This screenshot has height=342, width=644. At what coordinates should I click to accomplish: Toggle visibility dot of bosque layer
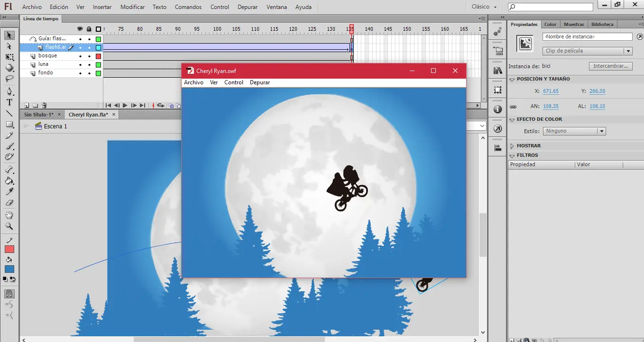coord(80,56)
